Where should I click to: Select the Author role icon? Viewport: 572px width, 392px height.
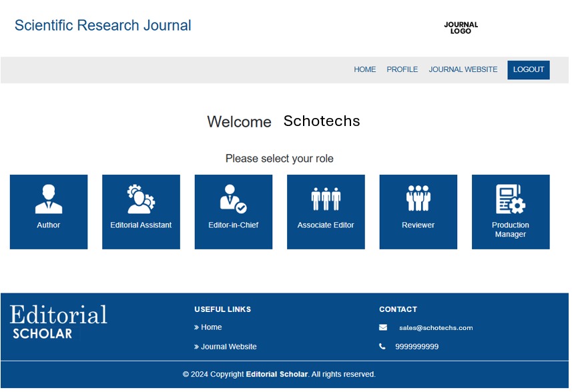tap(49, 199)
